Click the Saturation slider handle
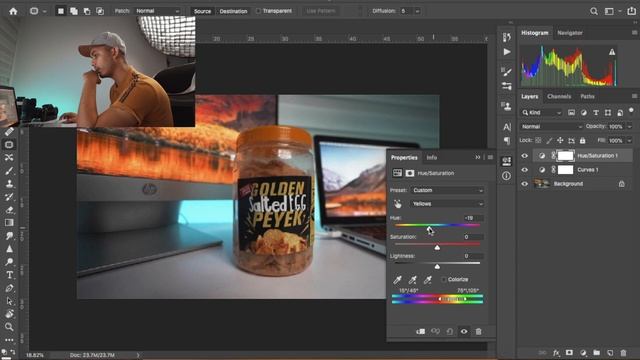The width and height of the screenshot is (640, 360). [437, 247]
